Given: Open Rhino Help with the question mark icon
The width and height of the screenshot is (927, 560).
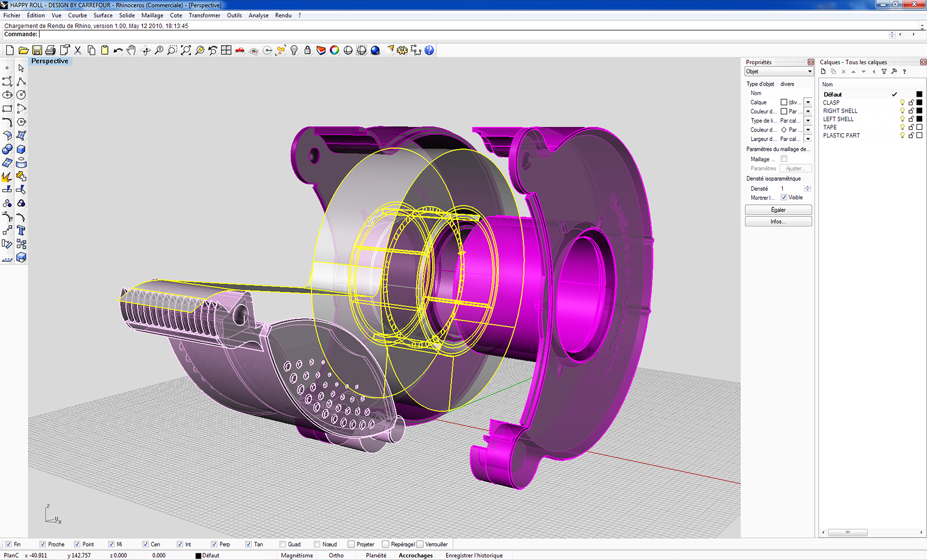Looking at the screenshot, I should click(429, 50).
